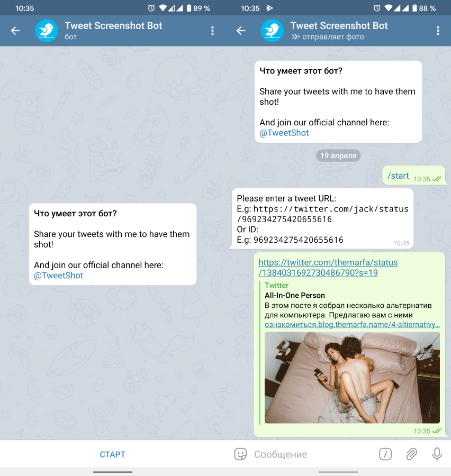This screenshot has height=476, width=451.
Task: Tap отправляет фото status text
Action: click(x=333, y=37)
